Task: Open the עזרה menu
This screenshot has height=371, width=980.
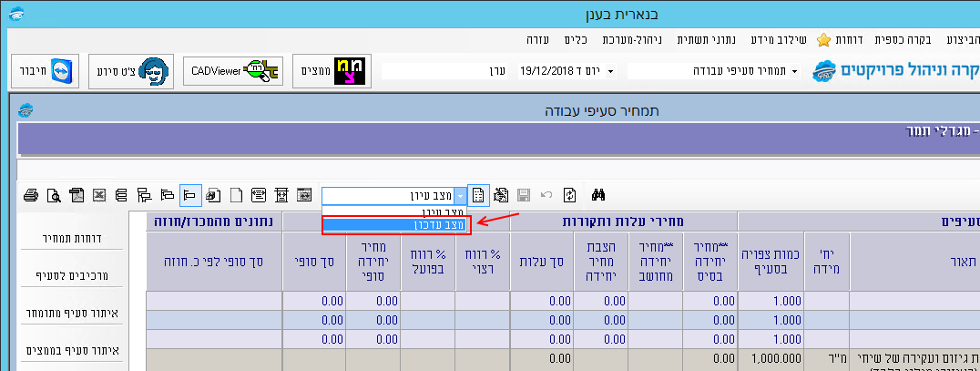Action: click(543, 40)
